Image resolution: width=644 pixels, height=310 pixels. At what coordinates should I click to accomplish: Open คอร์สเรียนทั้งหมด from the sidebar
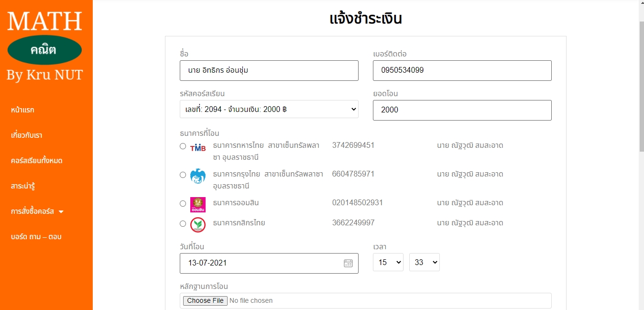[x=37, y=161]
